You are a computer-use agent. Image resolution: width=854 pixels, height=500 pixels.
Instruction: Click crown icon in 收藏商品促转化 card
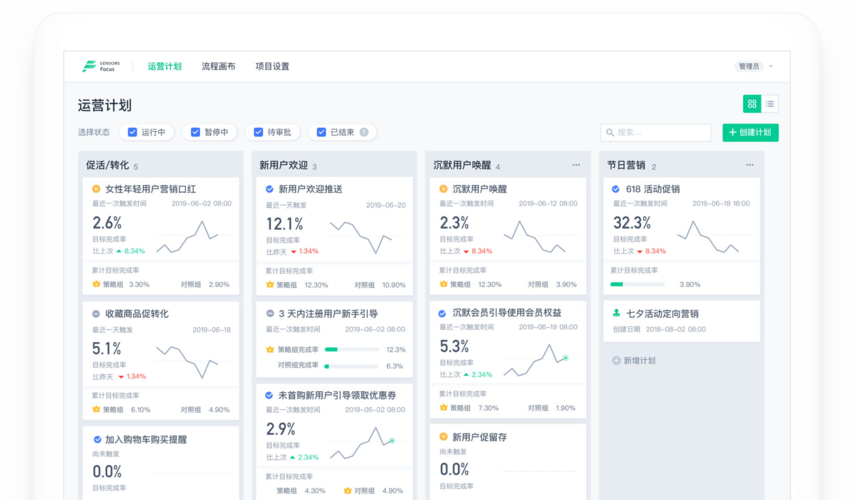pos(96,410)
